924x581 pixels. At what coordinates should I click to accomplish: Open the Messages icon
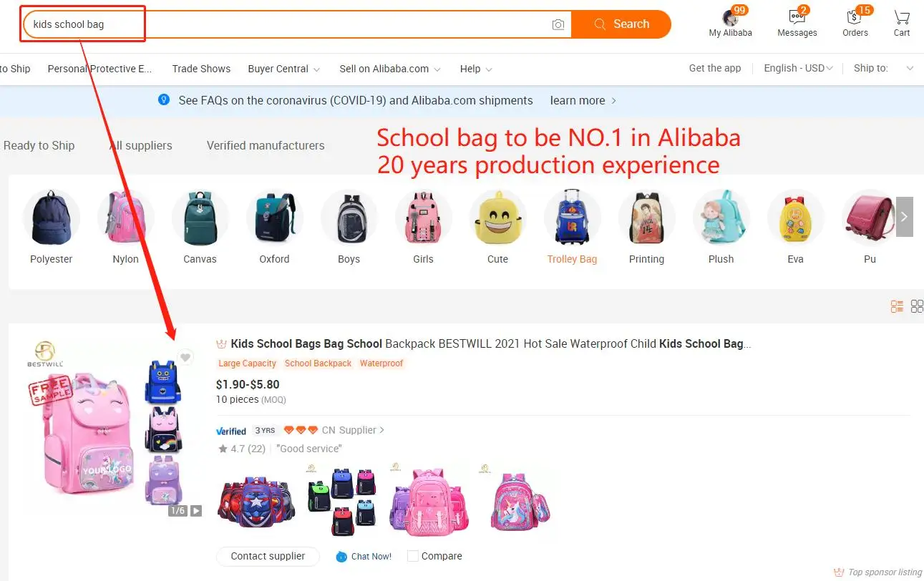tap(797, 18)
